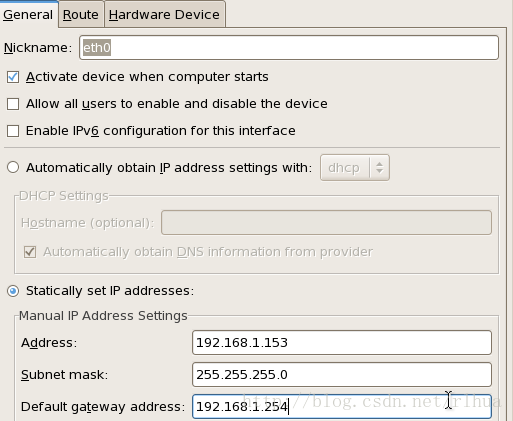Image resolution: width=513 pixels, height=421 pixels.
Task: Select Statically set IP addresses radio
Action: (13, 291)
